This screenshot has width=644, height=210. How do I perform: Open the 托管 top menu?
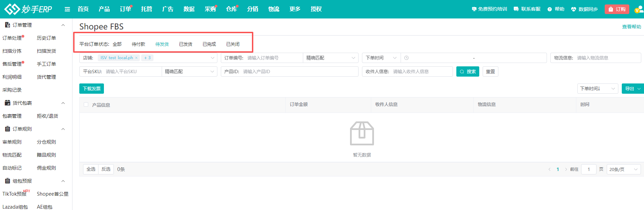point(147,9)
